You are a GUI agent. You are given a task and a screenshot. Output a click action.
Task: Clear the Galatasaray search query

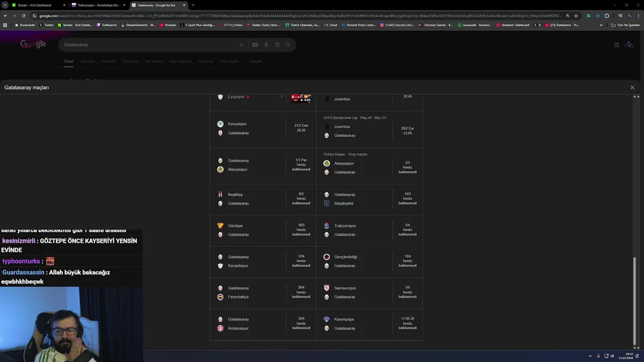tap(242, 45)
